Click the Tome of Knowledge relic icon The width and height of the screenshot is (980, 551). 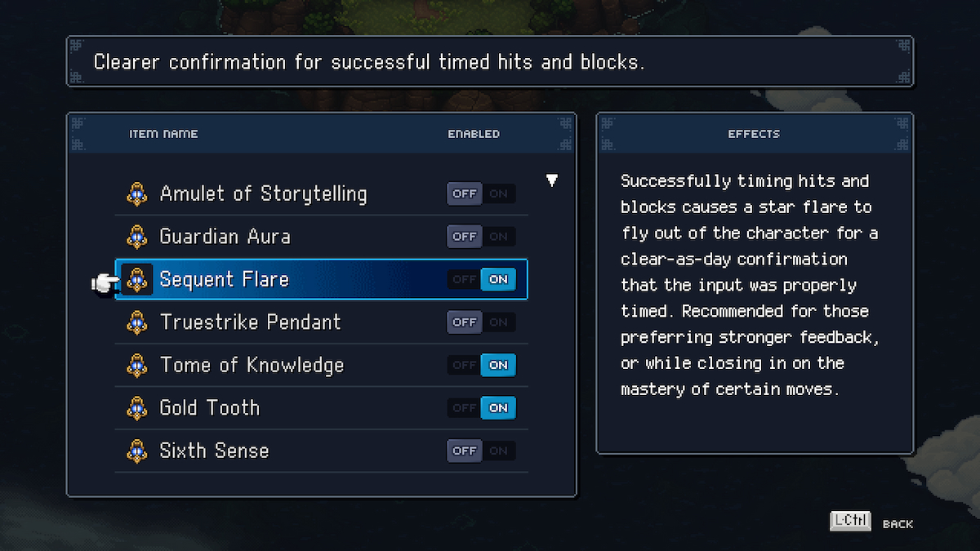(137, 365)
